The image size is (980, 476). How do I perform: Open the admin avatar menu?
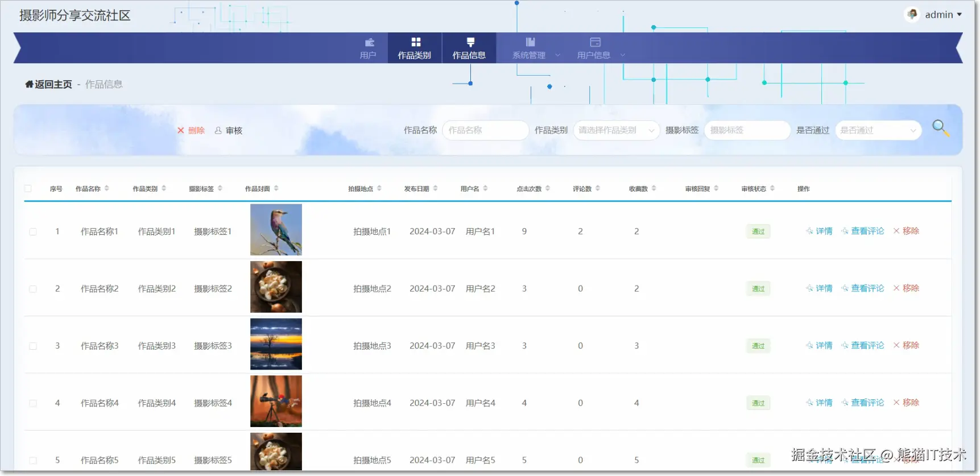tap(912, 14)
